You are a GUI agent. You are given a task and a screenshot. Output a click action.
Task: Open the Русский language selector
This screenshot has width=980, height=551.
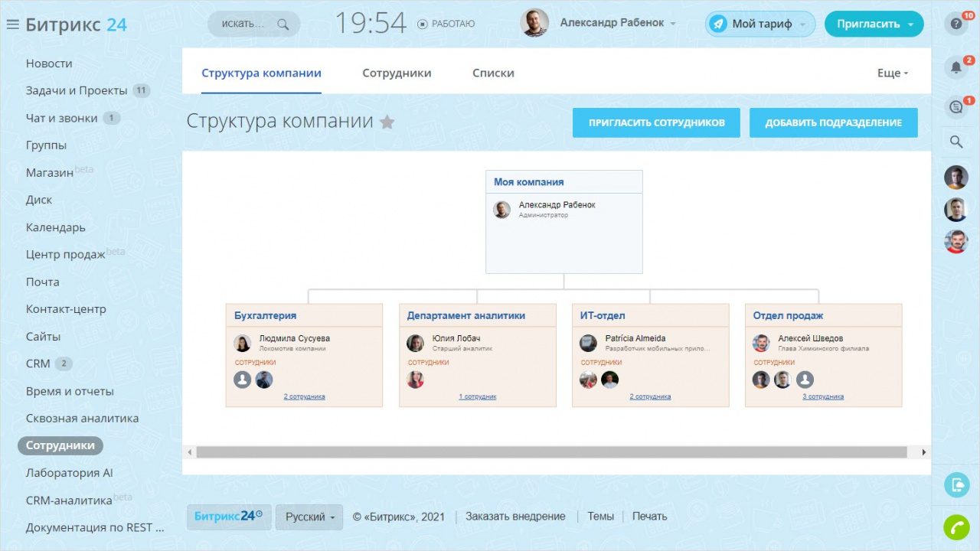pos(310,517)
